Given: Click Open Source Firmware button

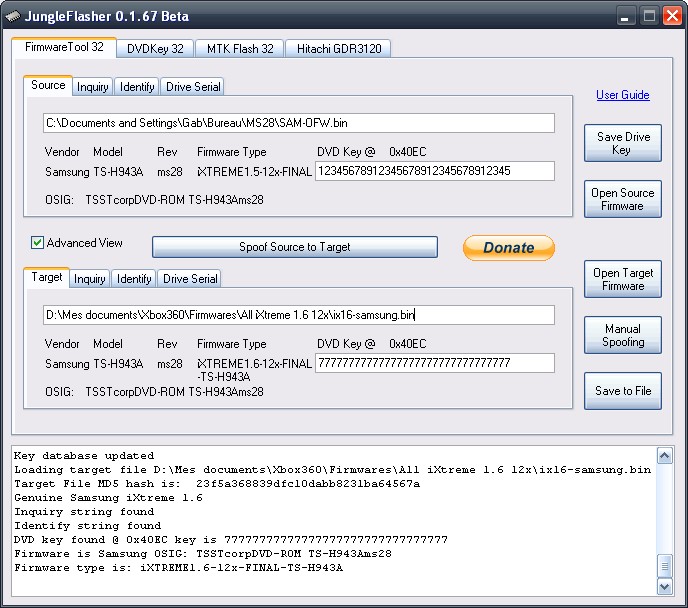Looking at the screenshot, I should (623, 199).
